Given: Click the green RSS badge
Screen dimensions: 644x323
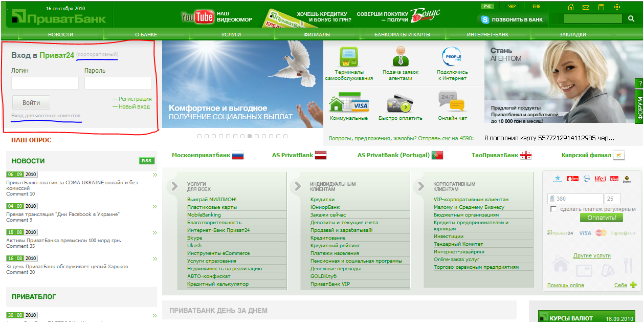Looking at the screenshot, I should pos(146,161).
